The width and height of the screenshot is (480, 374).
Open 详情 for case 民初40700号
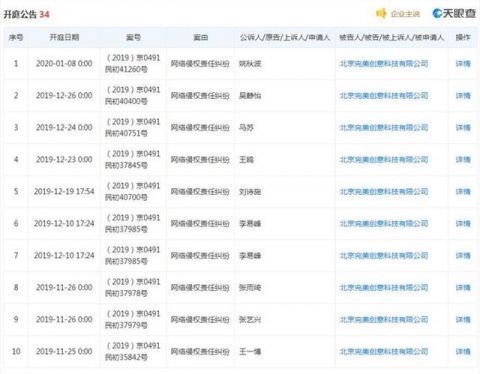463,192
